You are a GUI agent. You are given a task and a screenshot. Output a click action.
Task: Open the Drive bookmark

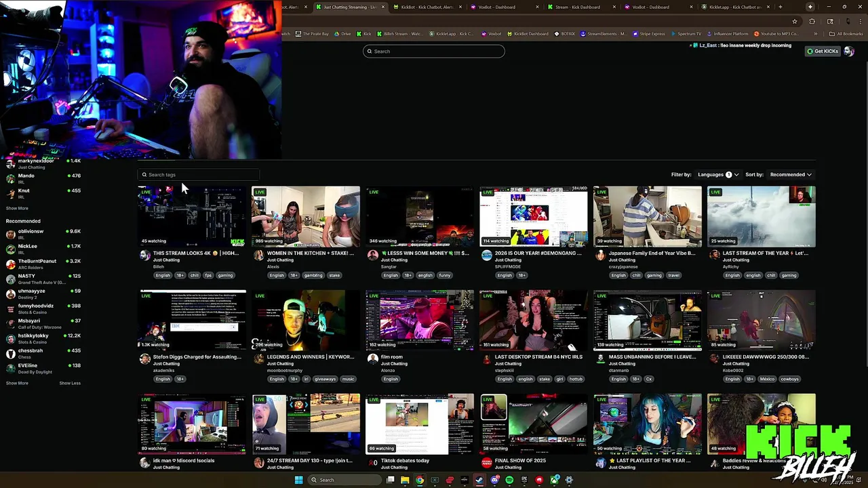click(342, 34)
